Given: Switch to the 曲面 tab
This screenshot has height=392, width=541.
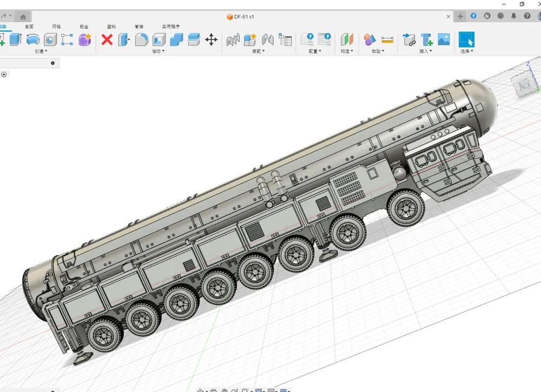Looking at the screenshot, I should [29, 26].
